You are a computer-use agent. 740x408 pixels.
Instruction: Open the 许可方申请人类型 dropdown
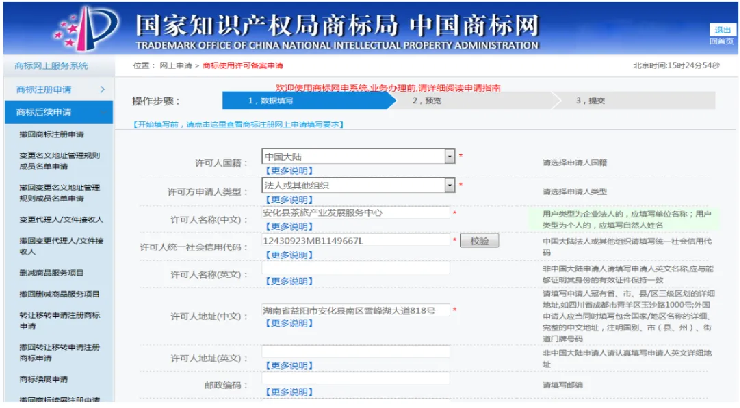(x=449, y=185)
